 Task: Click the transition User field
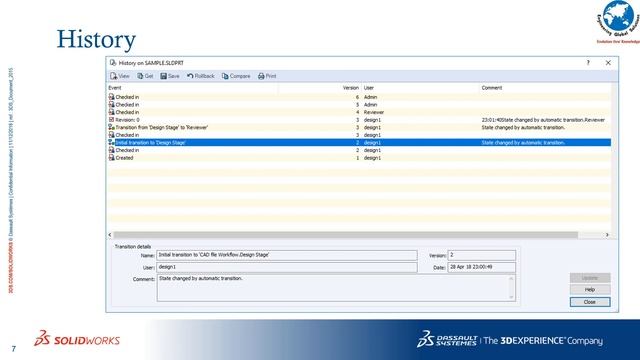coord(287,267)
